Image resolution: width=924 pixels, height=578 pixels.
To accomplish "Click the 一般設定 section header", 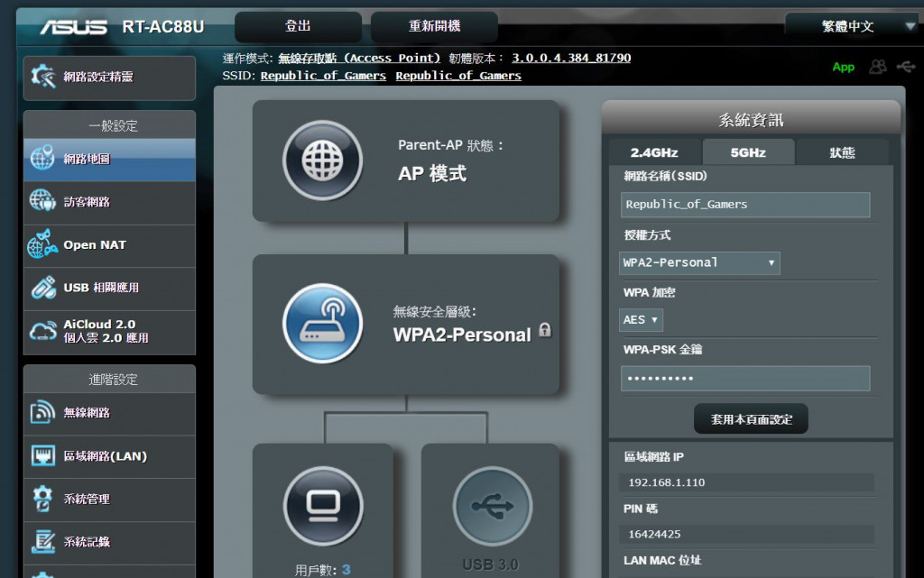I will 109,125.
